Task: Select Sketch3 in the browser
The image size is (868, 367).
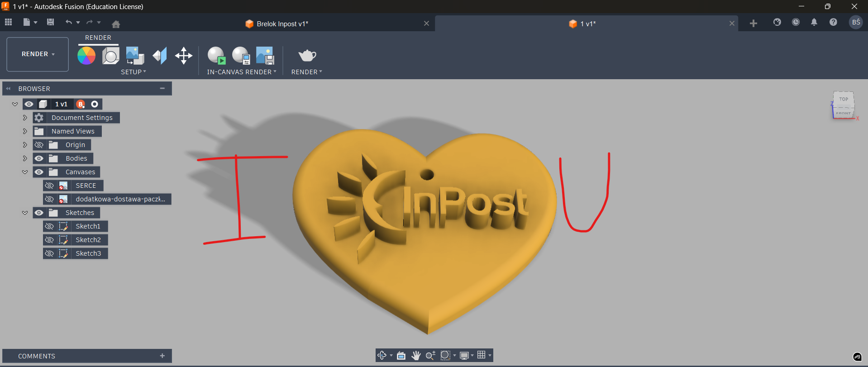Action: click(x=88, y=253)
